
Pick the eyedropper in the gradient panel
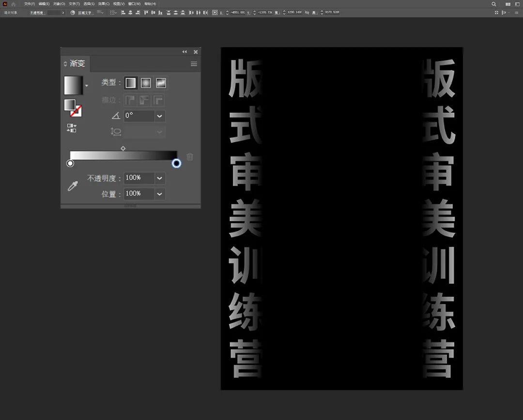(x=73, y=186)
